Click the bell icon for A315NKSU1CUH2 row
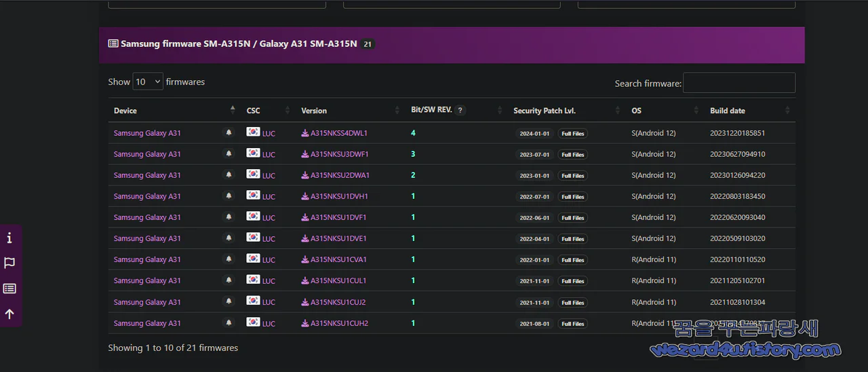 click(x=229, y=323)
